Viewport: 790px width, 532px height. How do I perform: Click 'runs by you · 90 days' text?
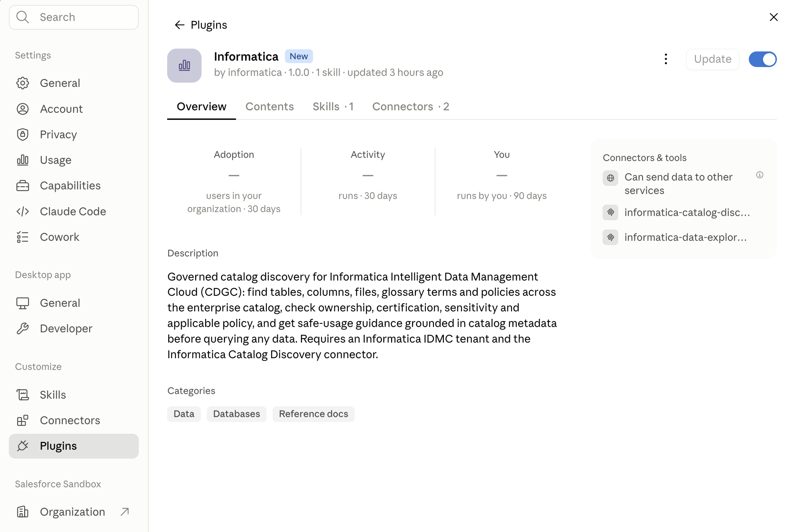coord(501,196)
